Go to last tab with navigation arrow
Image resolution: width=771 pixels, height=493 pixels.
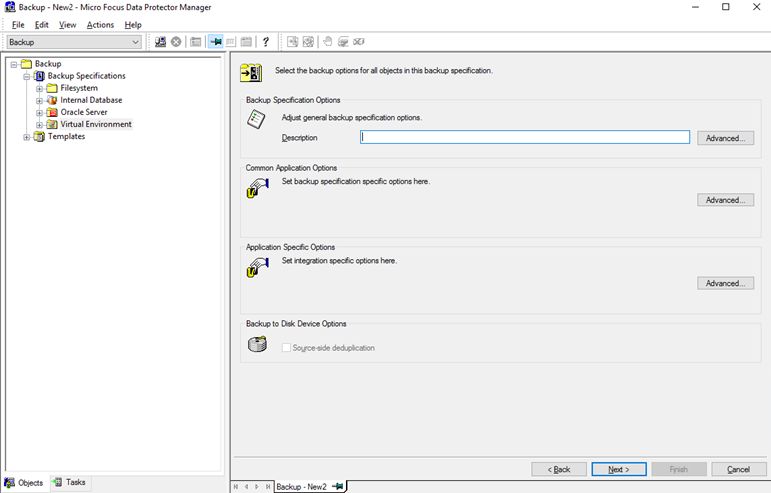(267, 487)
